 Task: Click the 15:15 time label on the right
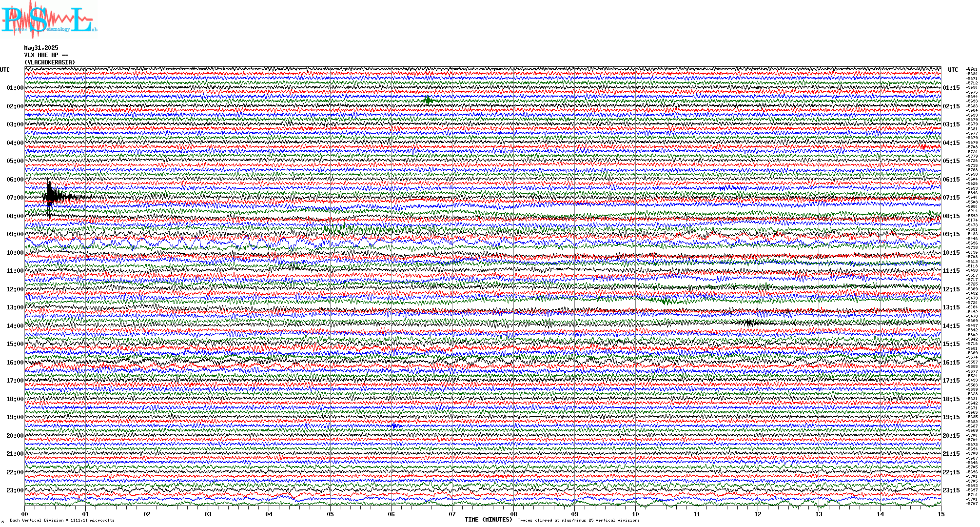coord(951,344)
